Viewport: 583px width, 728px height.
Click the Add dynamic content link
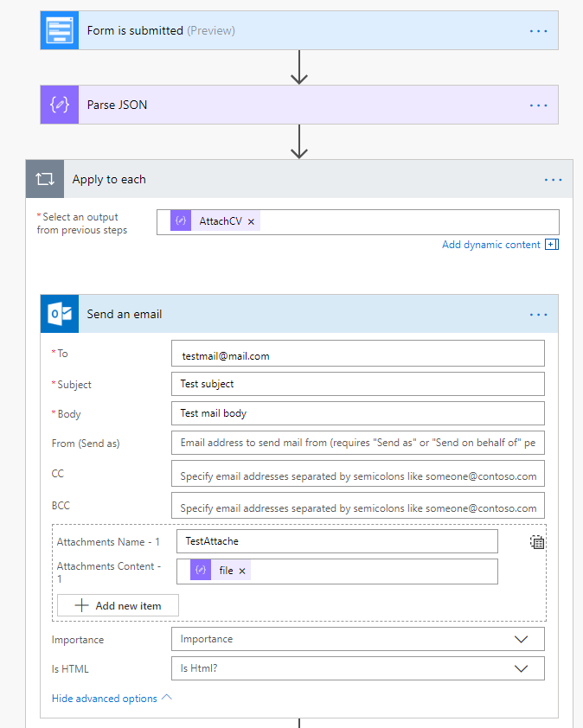(490, 245)
